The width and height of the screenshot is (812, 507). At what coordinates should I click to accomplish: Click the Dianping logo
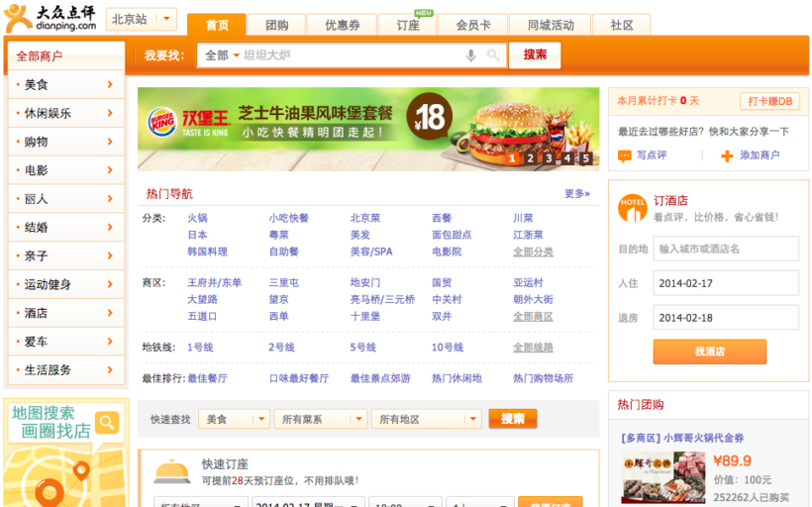coord(51,18)
